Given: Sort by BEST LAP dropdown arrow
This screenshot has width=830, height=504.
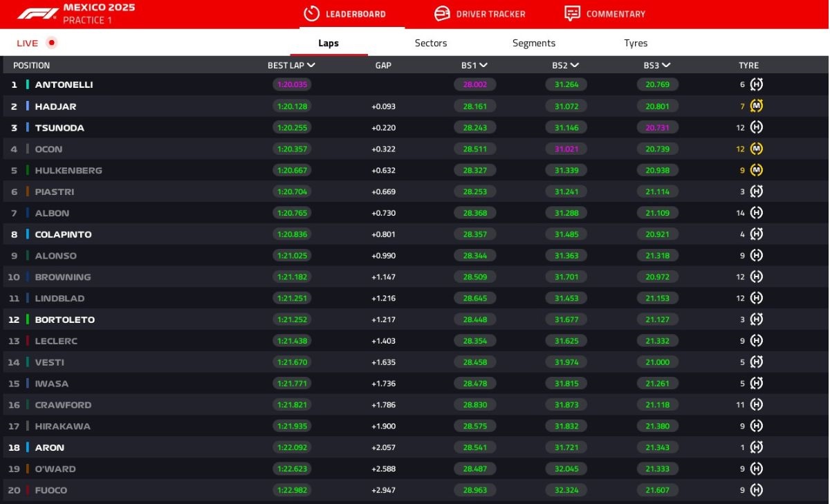Looking at the screenshot, I should click(x=311, y=66).
